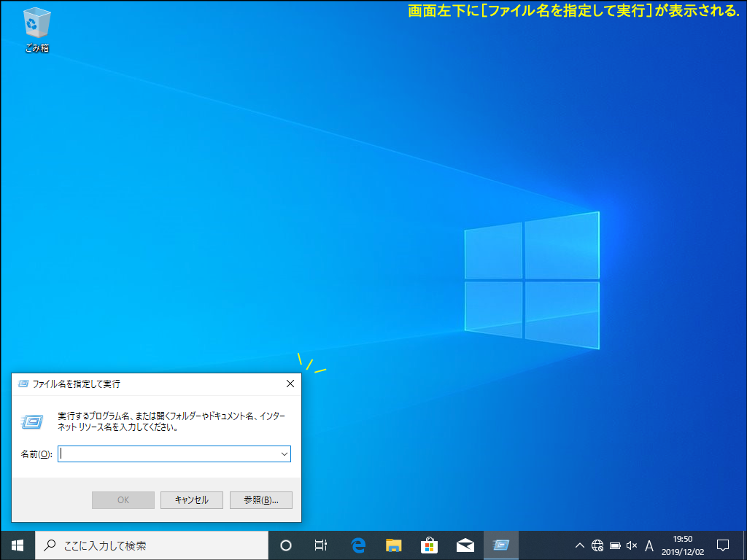
Task: Click the 名前 text input field
Action: click(x=168, y=454)
